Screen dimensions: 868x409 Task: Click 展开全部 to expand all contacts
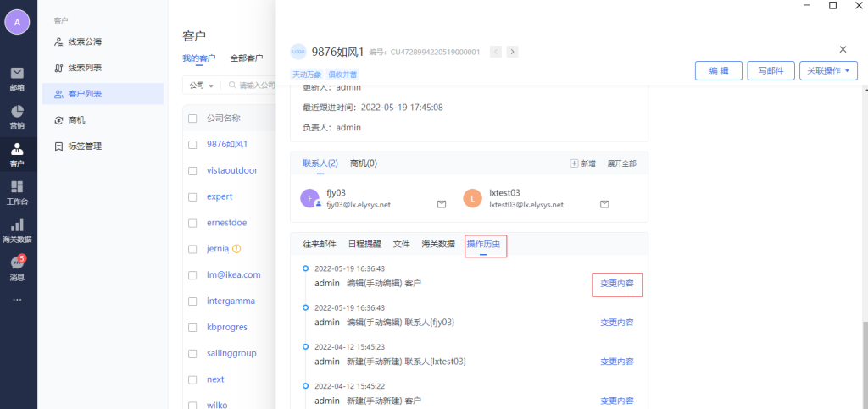[x=620, y=163]
